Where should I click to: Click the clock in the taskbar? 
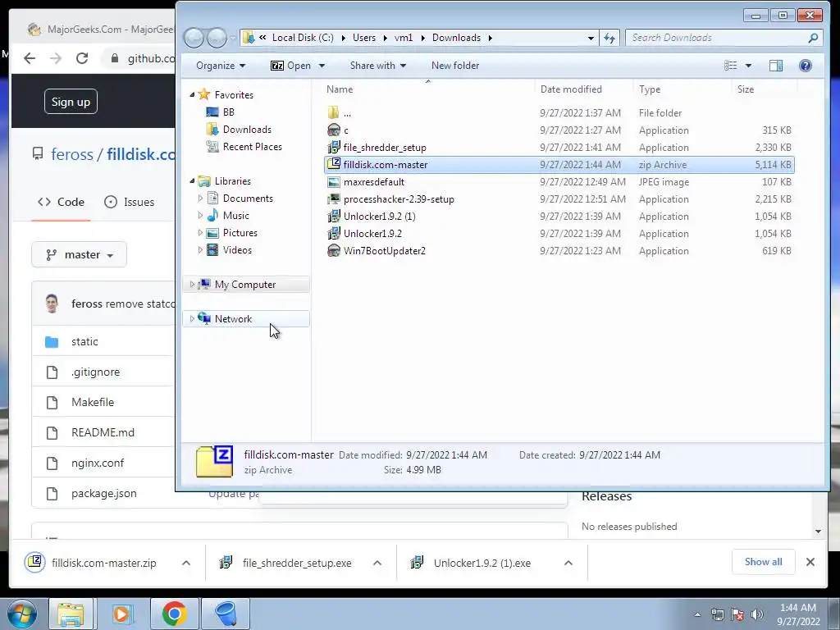(x=798, y=614)
